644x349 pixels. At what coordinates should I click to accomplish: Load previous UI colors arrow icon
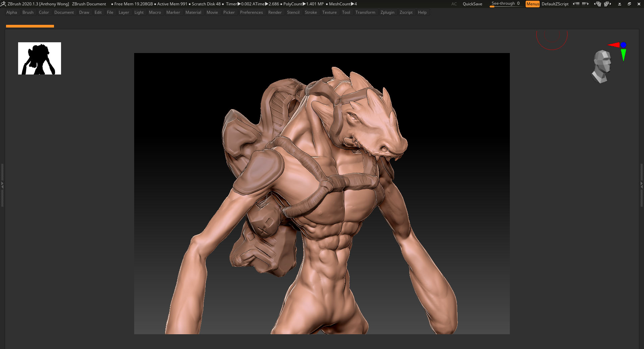[x=576, y=4]
